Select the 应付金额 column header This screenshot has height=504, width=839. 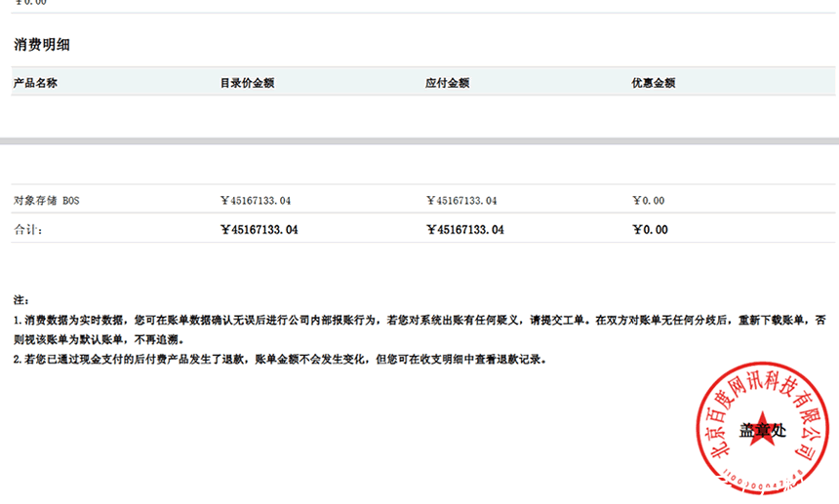[x=448, y=83]
